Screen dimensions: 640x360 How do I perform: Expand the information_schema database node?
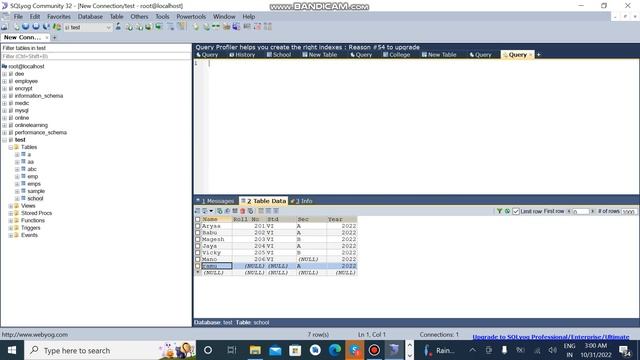point(4,96)
